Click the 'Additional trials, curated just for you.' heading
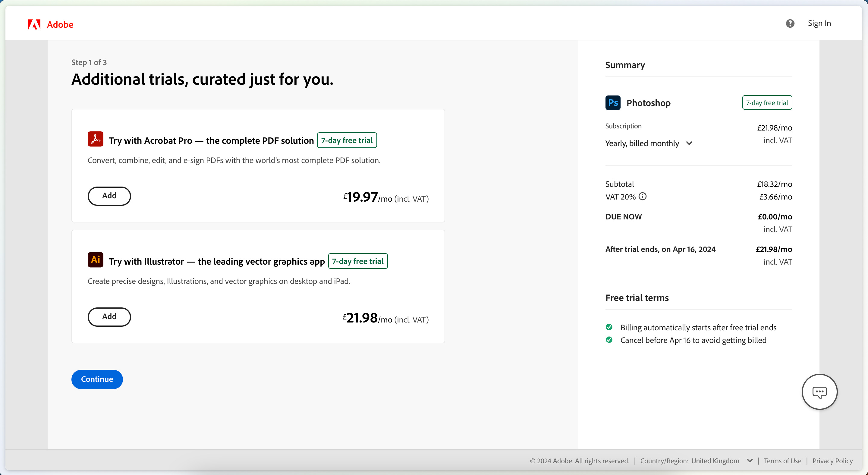Image resolution: width=868 pixels, height=475 pixels. coord(202,80)
